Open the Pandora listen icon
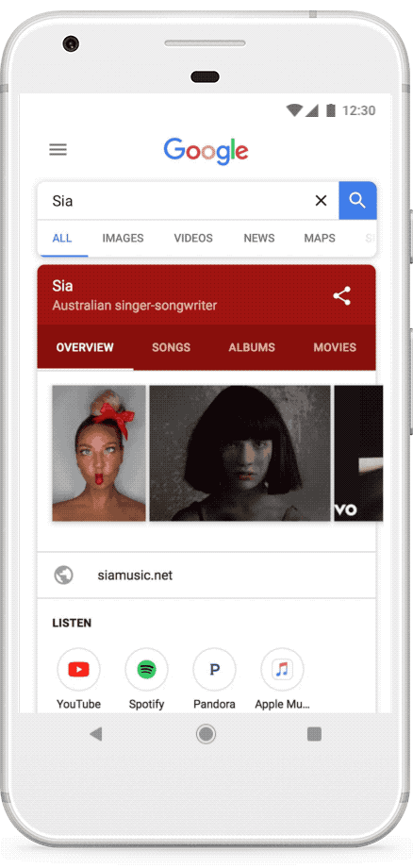This screenshot has width=413, height=868. click(x=215, y=670)
